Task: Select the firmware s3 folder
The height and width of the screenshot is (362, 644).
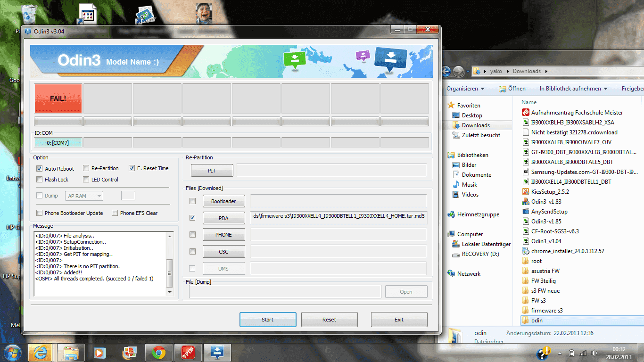Action: click(543, 311)
